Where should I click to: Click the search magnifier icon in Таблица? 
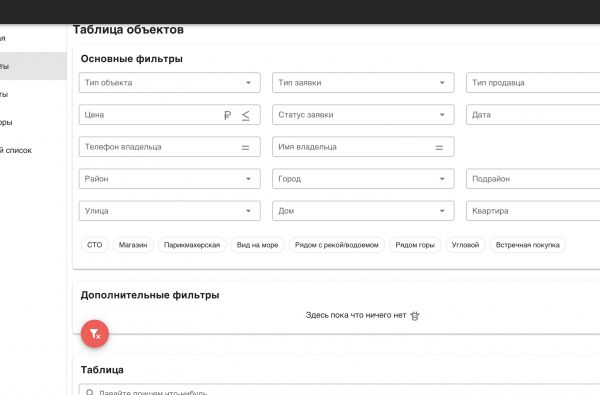(90, 392)
